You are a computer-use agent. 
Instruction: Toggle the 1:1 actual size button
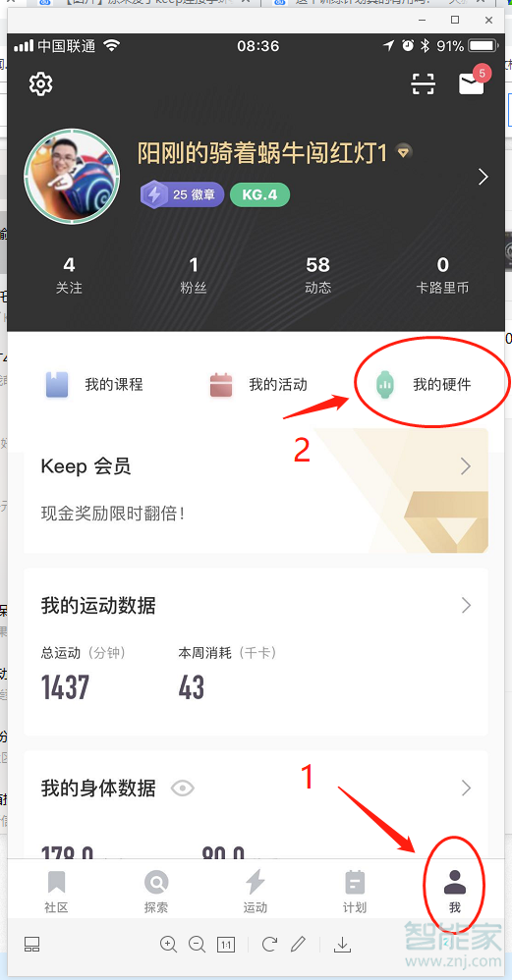(x=226, y=945)
